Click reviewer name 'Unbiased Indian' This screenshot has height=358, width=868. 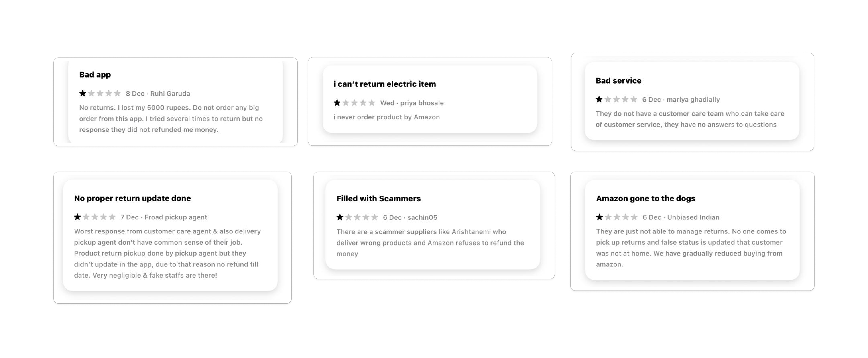click(693, 217)
